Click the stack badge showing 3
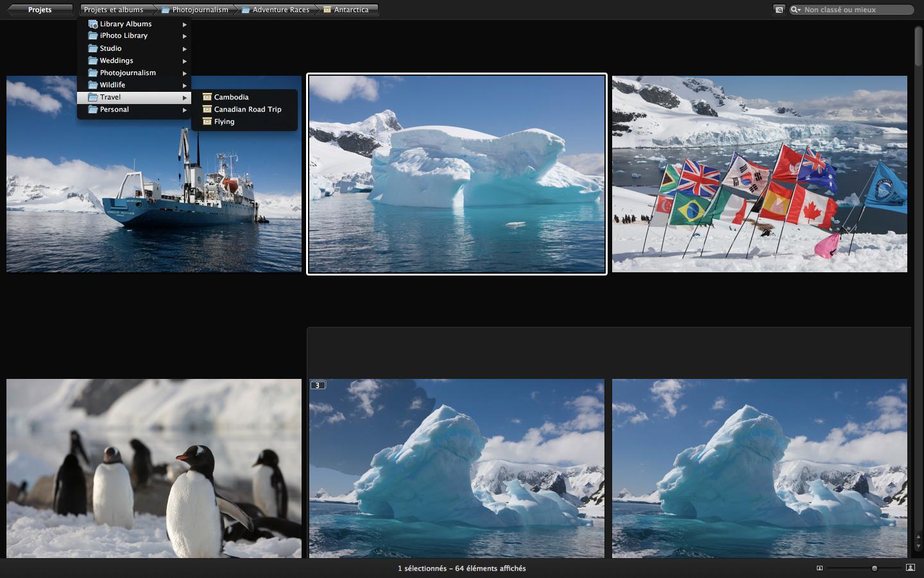The height and width of the screenshot is (578, 924). [318, 385]
